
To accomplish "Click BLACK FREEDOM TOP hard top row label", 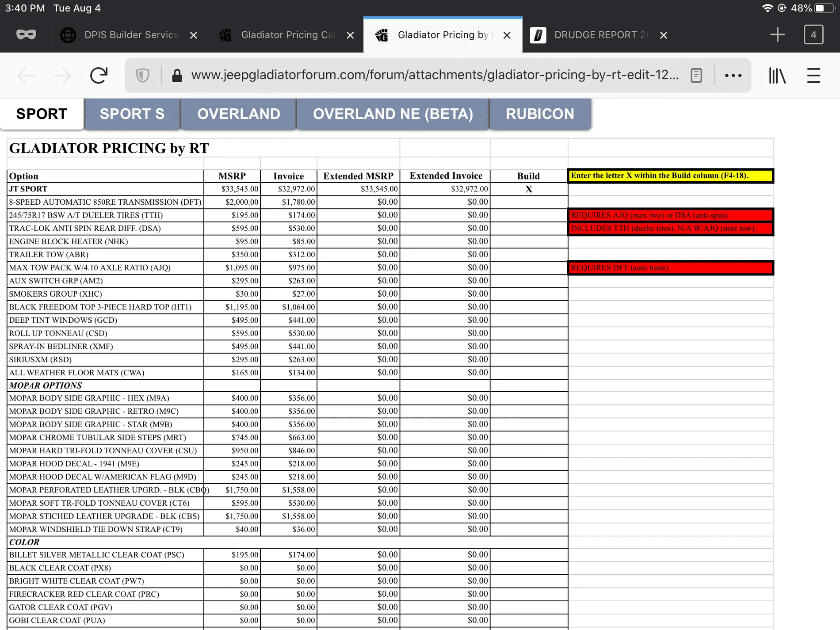I will click(100, 307).
